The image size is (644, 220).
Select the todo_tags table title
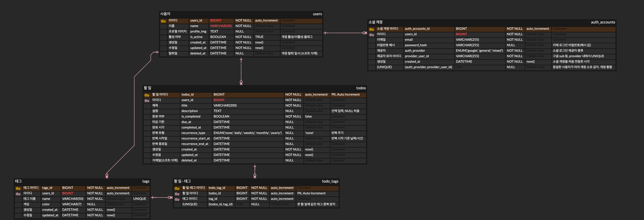[330, 181]
